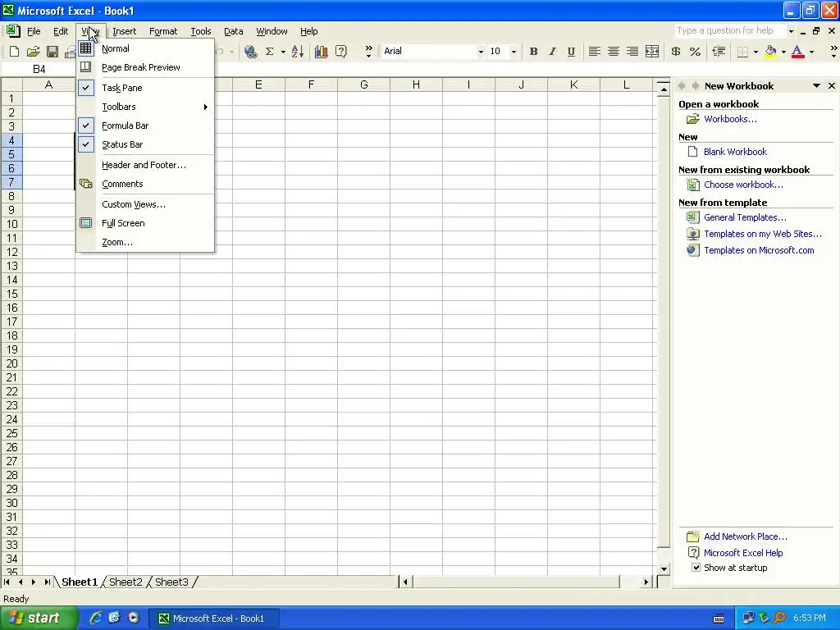840x630 pixels.
Task: Click the AutoSum sigma icon
Action: 269,52
